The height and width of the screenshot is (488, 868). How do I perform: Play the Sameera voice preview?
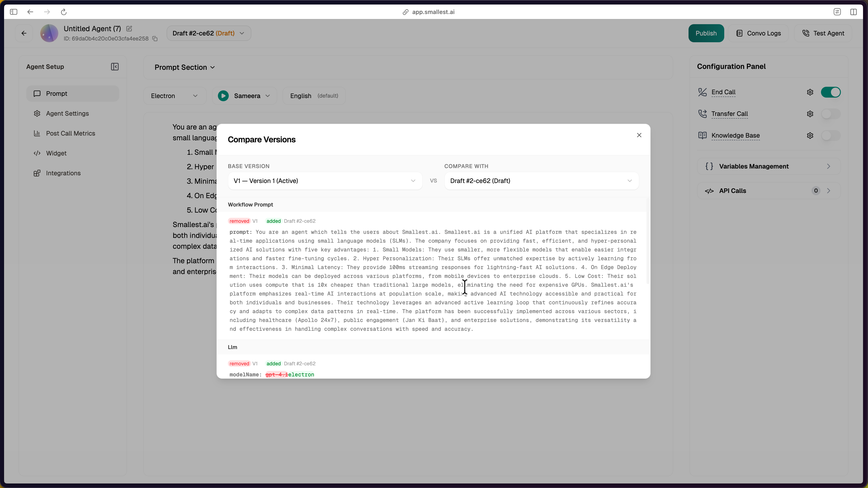[223, 96]
